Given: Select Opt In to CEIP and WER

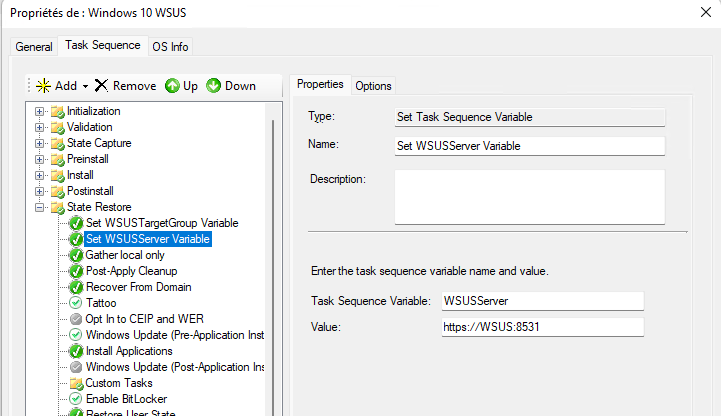Looking at the screenshot, I should click(x=144, y=319).
